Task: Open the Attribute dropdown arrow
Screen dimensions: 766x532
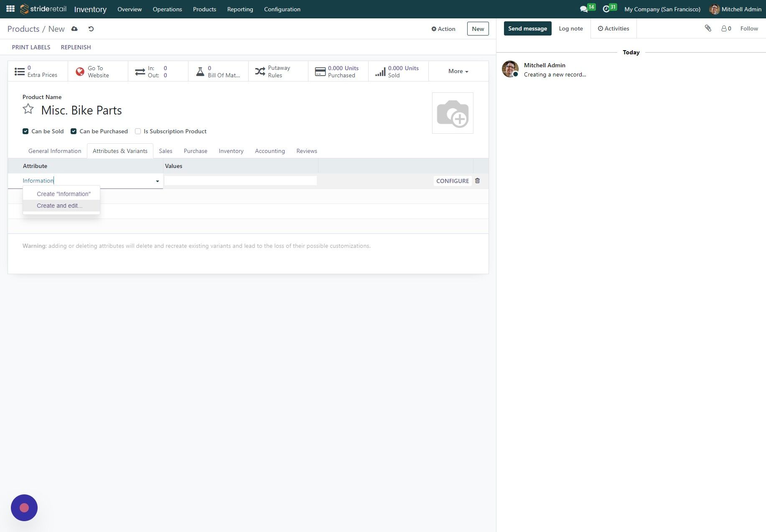Action: [x=158, y=181]
